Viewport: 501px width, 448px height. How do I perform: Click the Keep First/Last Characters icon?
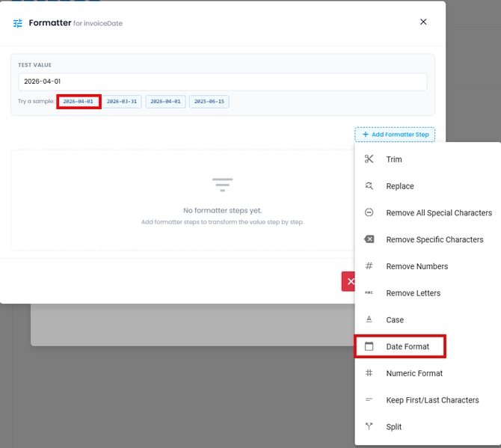pyautogui.click(x=369, y=400)
